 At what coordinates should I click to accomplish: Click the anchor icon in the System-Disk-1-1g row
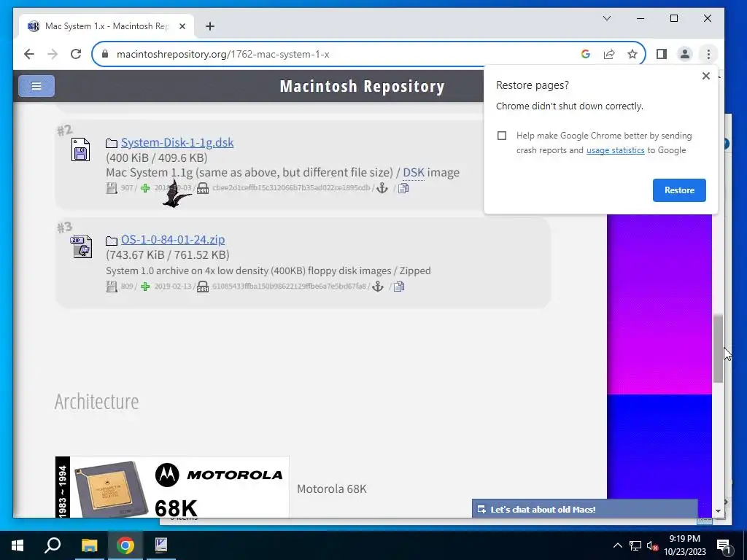(x=382, y=188)
